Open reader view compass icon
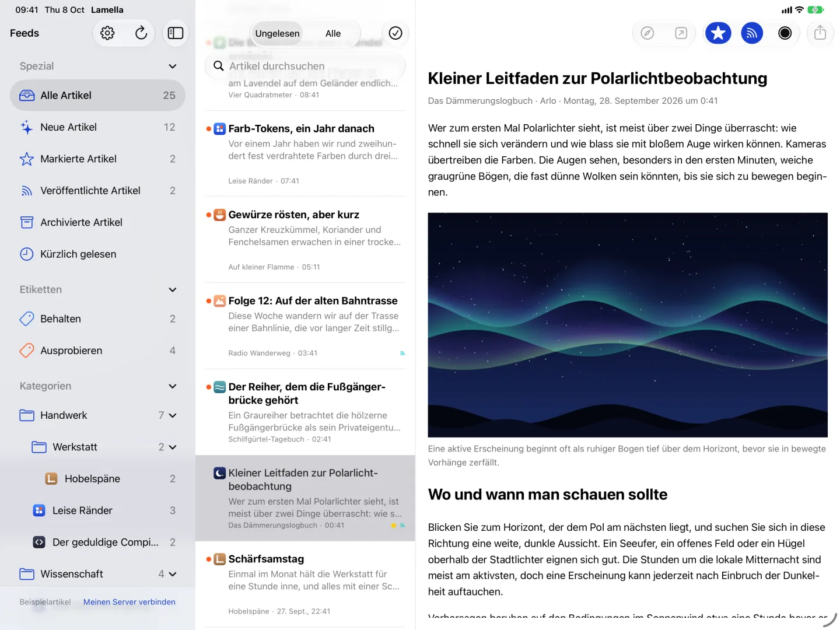Viewport: 840px width, 630px height. (647, 33)
